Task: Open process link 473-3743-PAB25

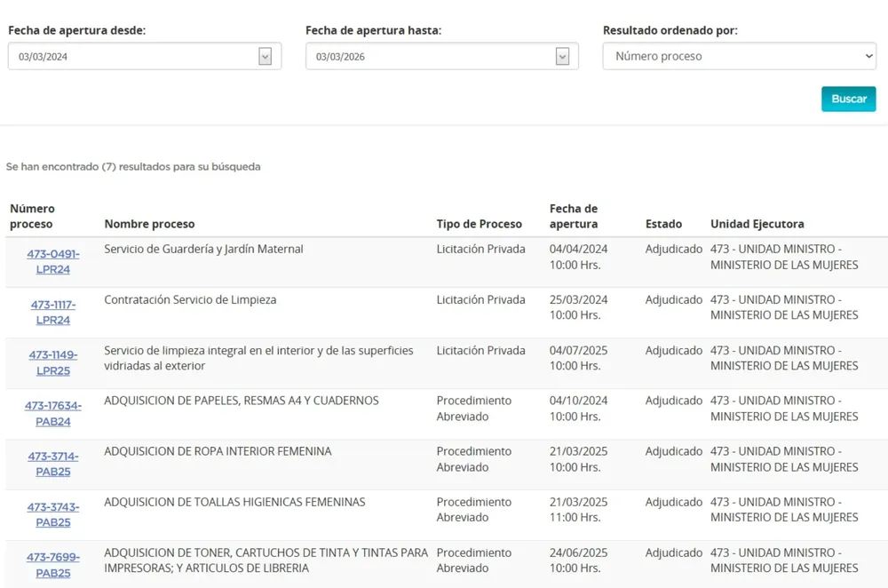Action: (53, 515)
